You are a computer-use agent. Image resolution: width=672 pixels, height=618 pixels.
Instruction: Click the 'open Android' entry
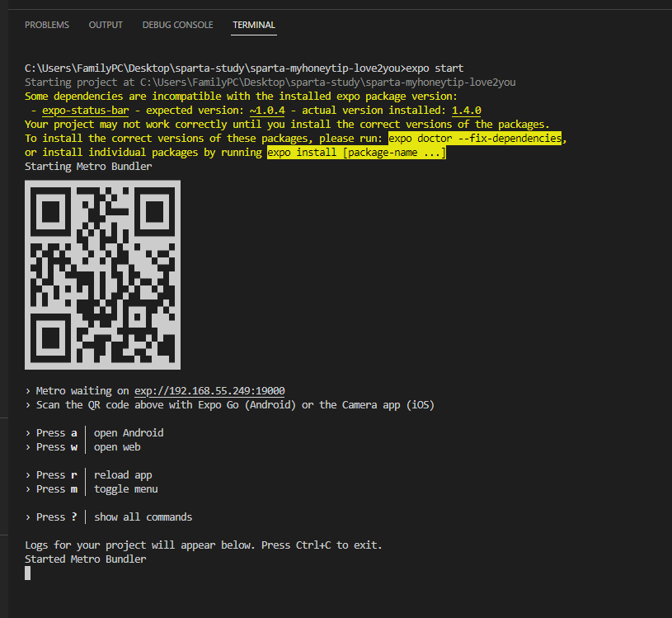pos(129,432)
